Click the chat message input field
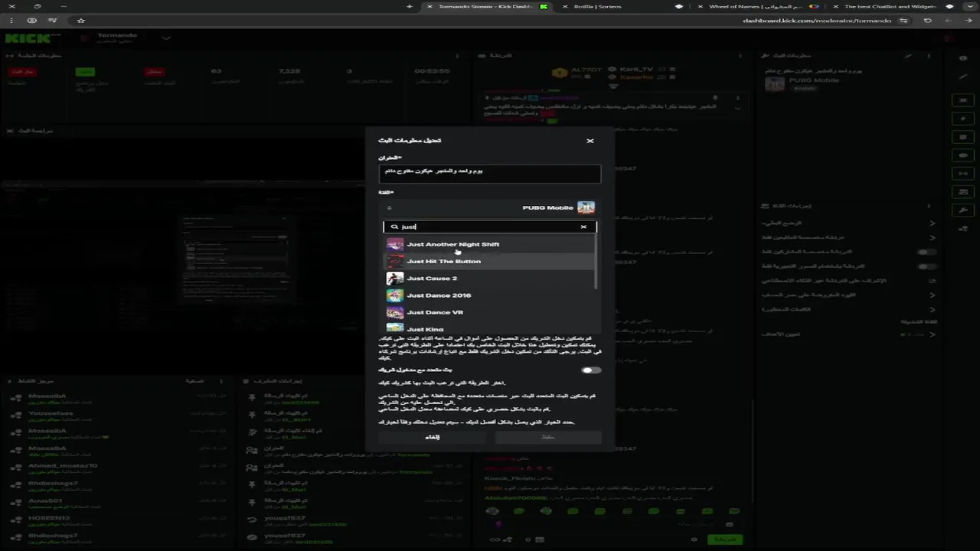The image size is (980, 551). 612,524
